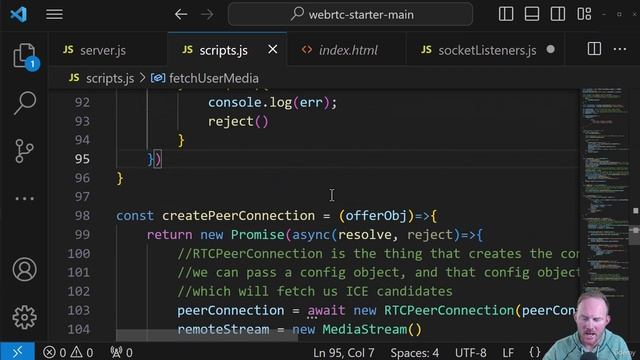Go forward with the right arrow
This screenshot has height=360, width=640.
207,14
